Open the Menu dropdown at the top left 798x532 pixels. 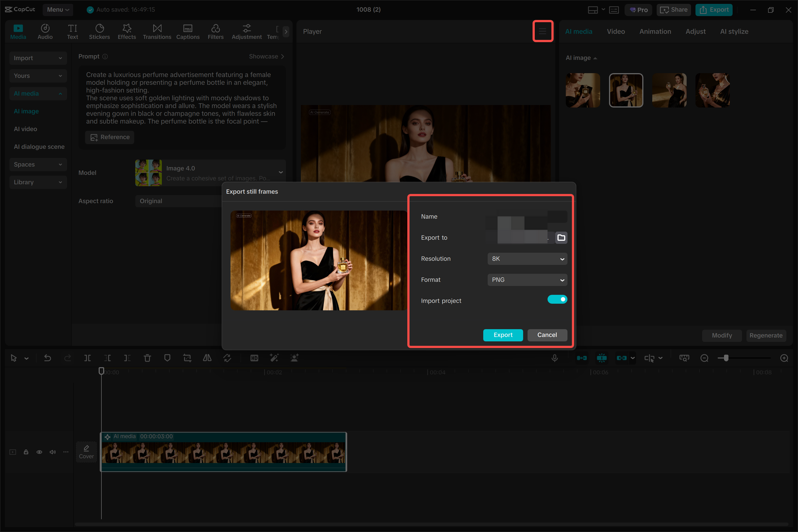pos(57,9)
